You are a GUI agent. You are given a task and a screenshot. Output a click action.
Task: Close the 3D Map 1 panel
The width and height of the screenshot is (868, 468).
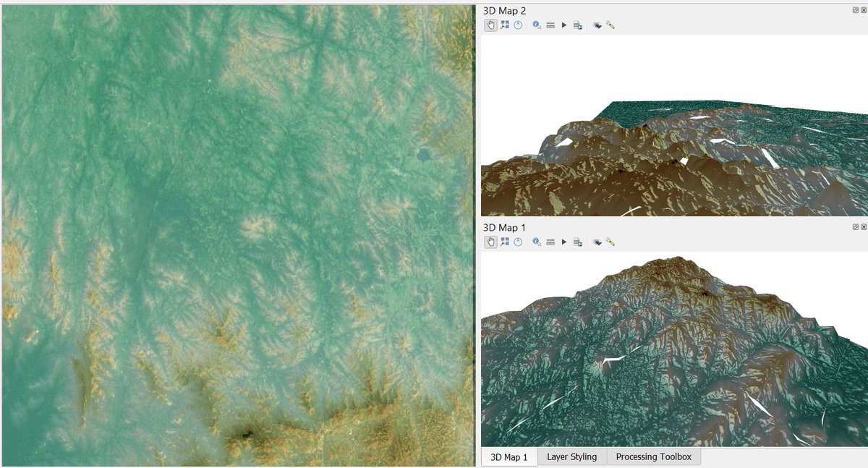coord(864,226)
